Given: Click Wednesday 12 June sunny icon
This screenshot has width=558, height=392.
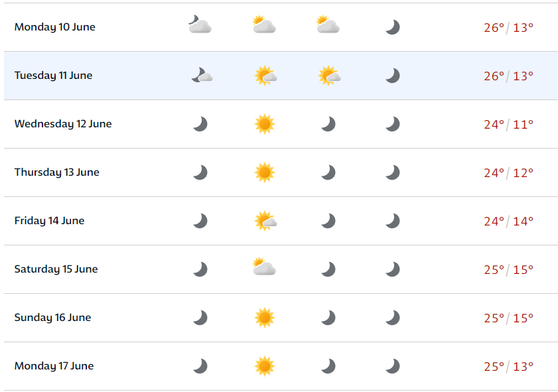Looking at the screenshot, I should pyautogui.click(x=265, y=124).
